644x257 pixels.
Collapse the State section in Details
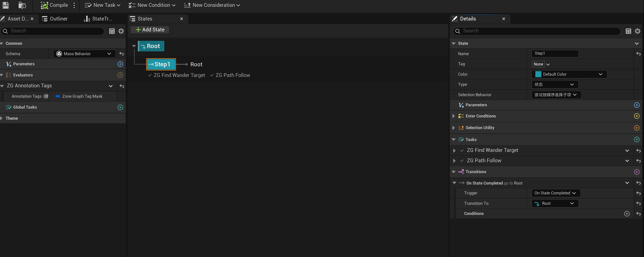pyautogui.click(x=453, y=44)
